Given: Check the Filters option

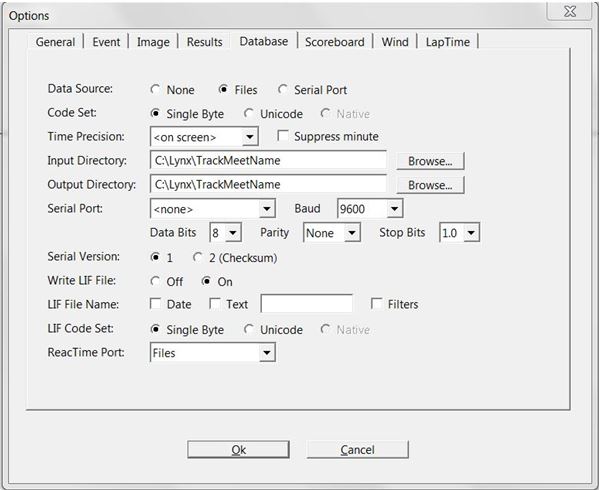Looking at the screenshot, I should 377,304.
